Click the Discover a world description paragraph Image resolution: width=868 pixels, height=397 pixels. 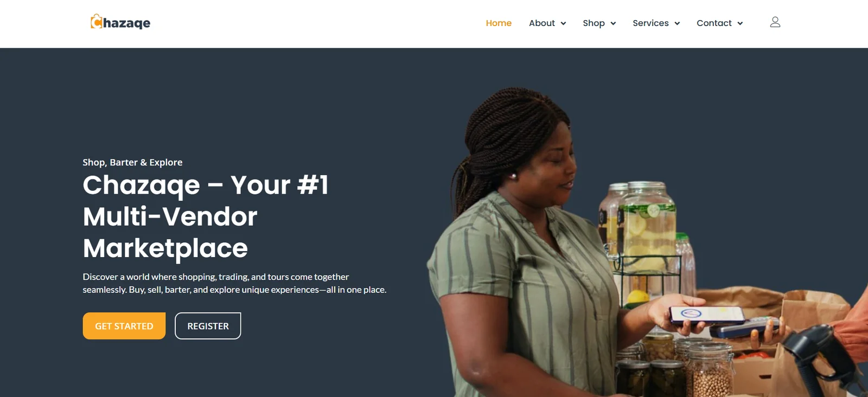point(234,283)
